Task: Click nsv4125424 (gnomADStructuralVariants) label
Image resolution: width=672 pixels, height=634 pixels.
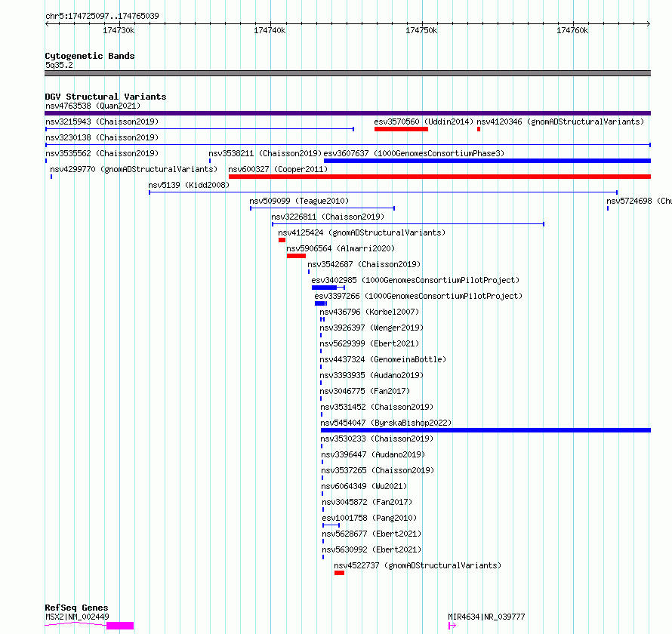Action: 362,232
